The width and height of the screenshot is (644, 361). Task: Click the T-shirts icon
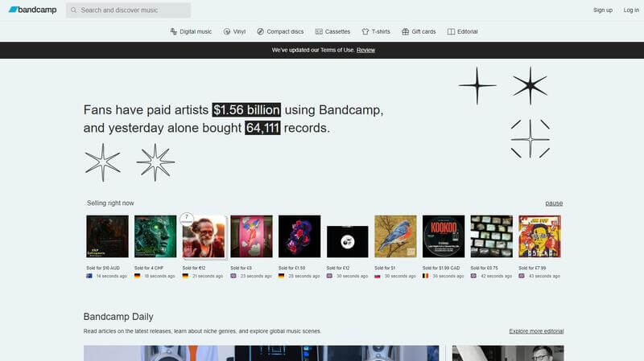[365, 31]
